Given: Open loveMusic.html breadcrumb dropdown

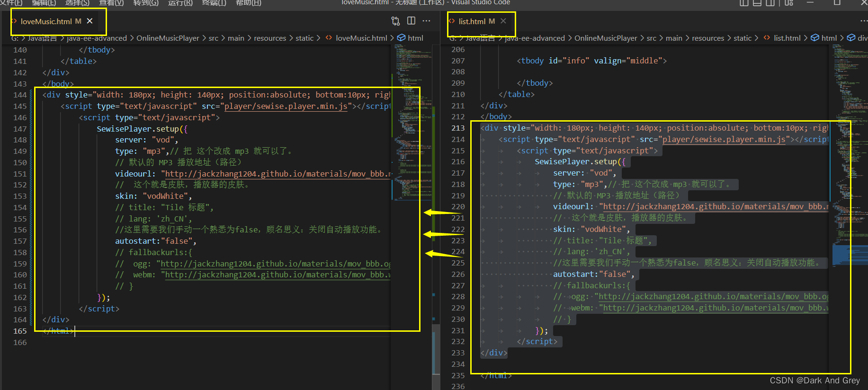Looking at the screenshot, I should 361,38.
